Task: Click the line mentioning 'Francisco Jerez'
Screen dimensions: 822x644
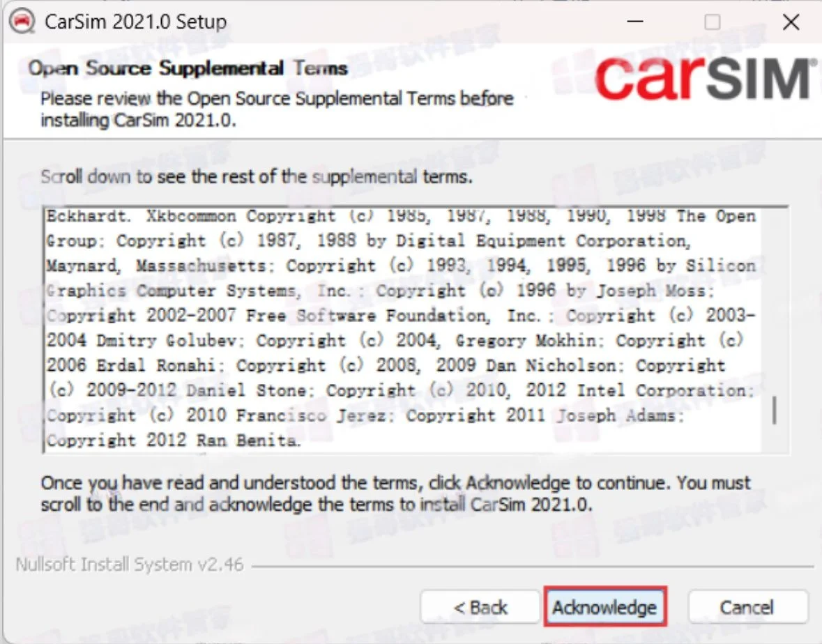Action: coord(365,415)
